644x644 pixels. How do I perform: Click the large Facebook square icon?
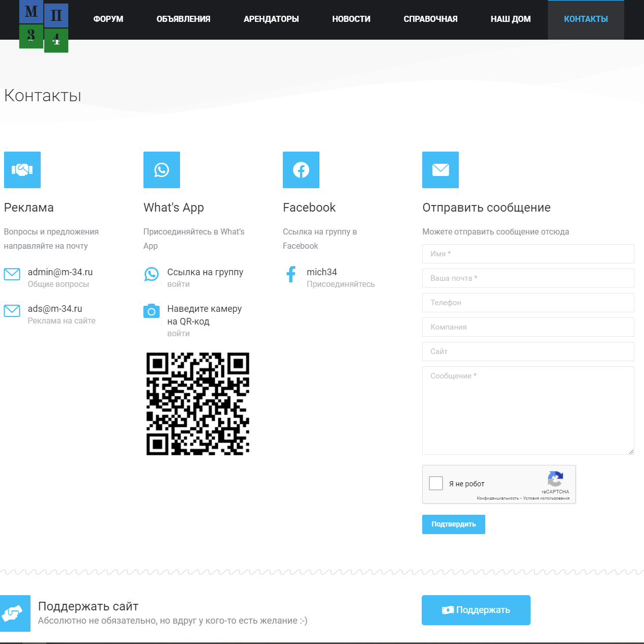301,170
